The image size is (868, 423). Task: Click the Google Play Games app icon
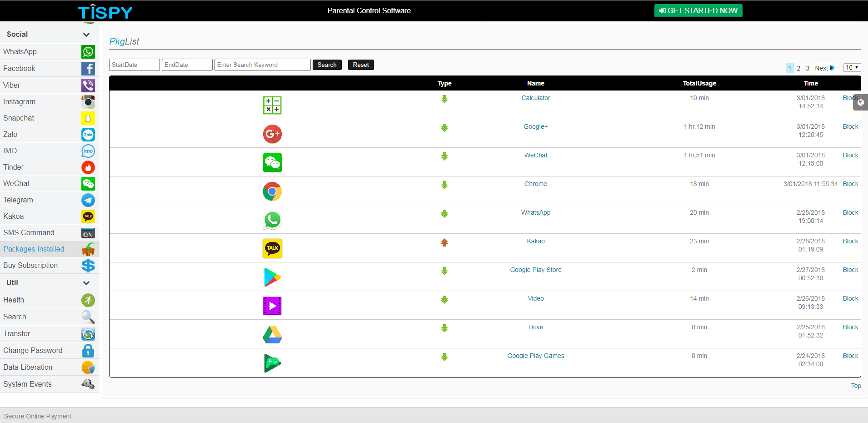[x=272, y=363]
